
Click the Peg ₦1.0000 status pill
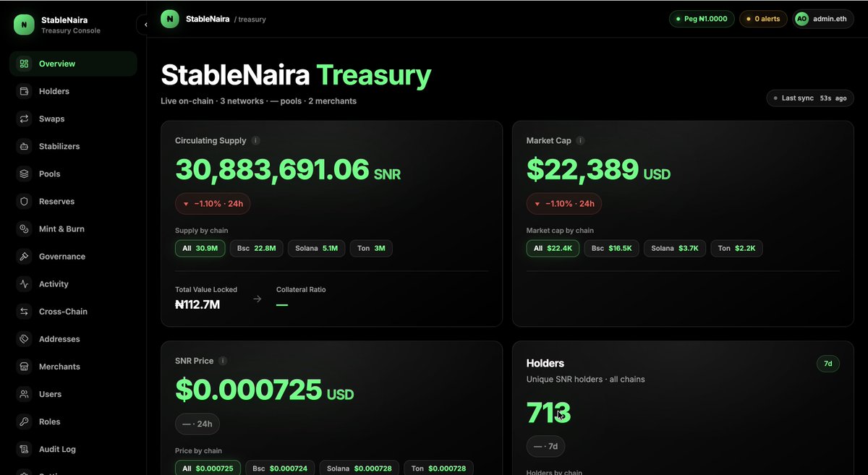702,19
